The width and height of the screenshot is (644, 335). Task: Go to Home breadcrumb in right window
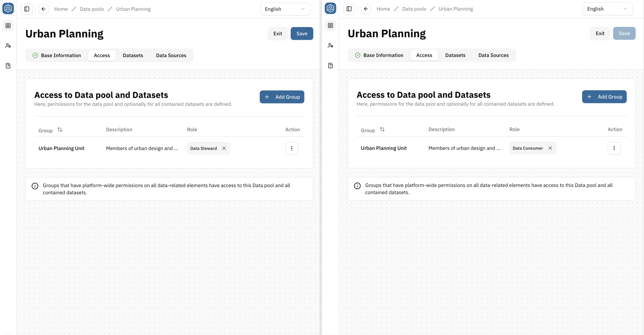click(x=383, y=9)
